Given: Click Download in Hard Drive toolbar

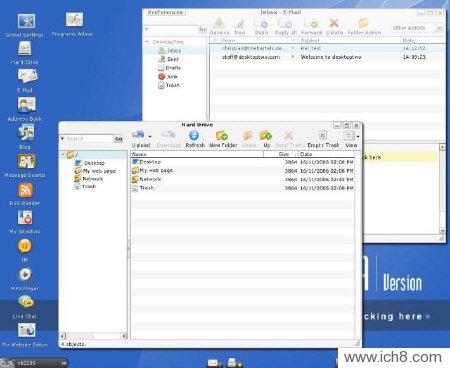Looking at the screenshot, I should pyautogui.click(x=168, y=139).
